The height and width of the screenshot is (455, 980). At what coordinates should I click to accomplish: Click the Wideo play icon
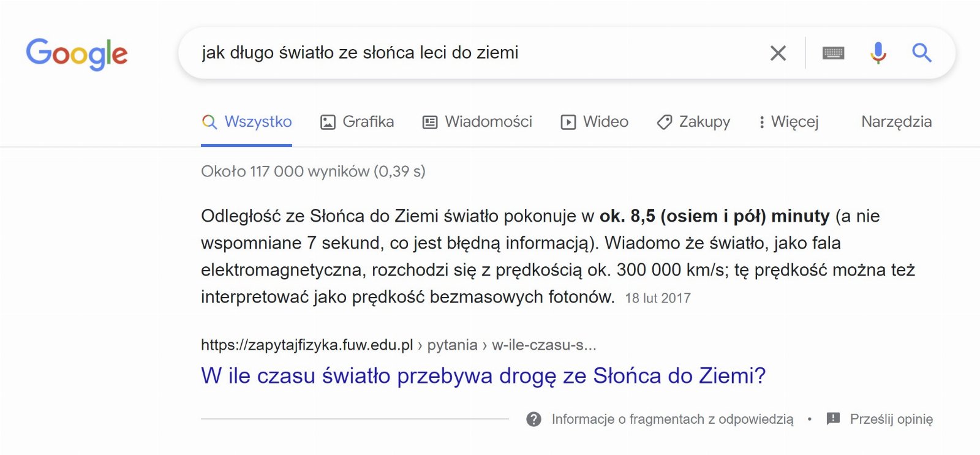point(568,122)
